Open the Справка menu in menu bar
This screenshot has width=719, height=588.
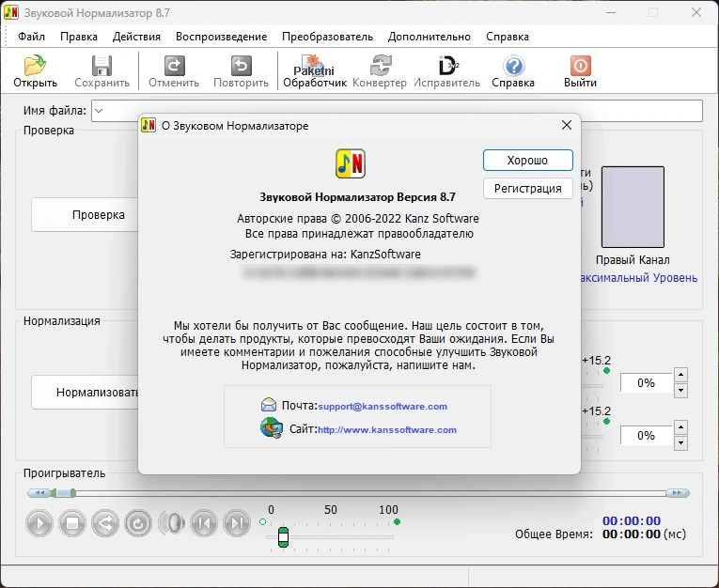(x=508, y=37)
